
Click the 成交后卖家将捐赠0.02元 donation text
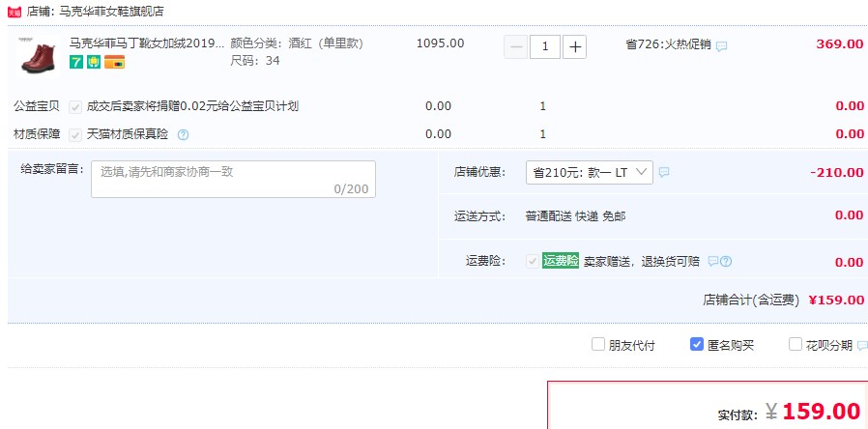click(192, 106)
